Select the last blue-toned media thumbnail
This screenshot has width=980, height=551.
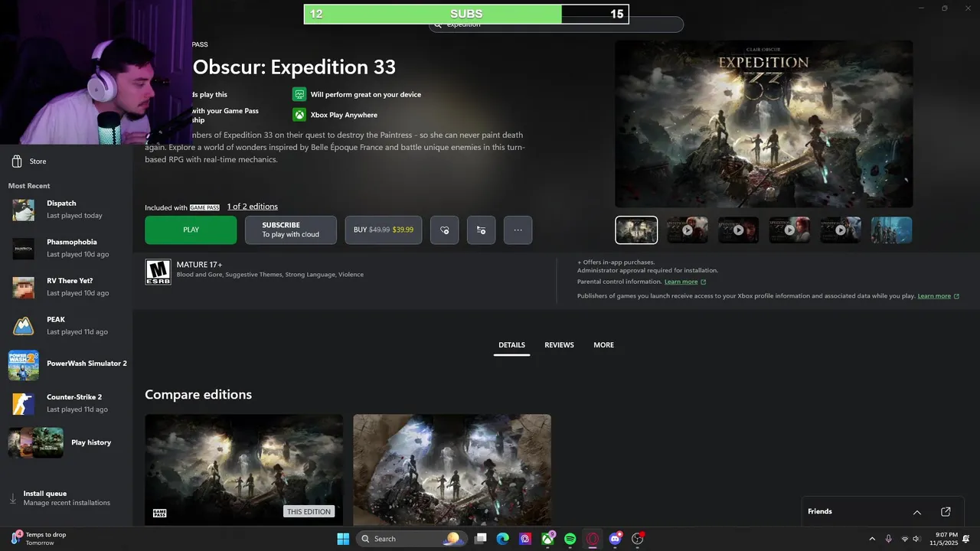click(x=892, y=230)
